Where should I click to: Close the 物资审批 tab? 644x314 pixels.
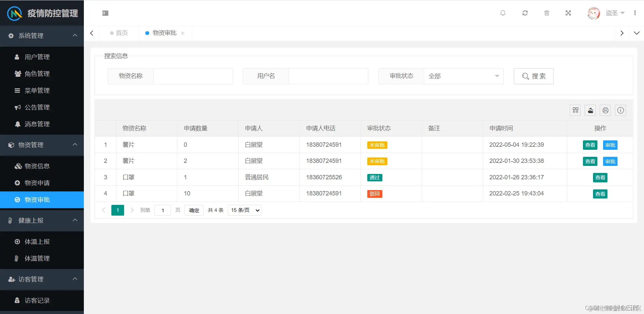tap(183, 33)
